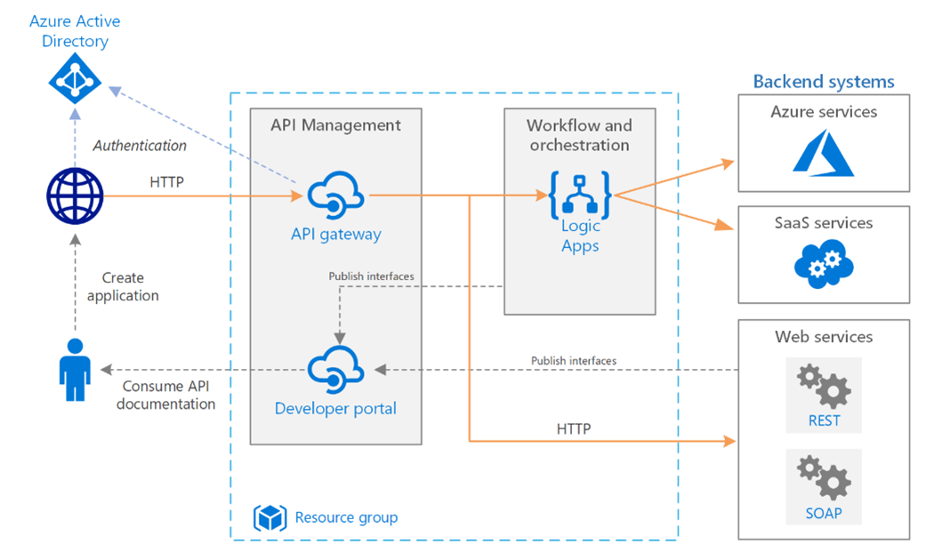This screenshot has height=560, width=934.
Task: Click the blue developer person icon
Action: (x=75, y=370)
